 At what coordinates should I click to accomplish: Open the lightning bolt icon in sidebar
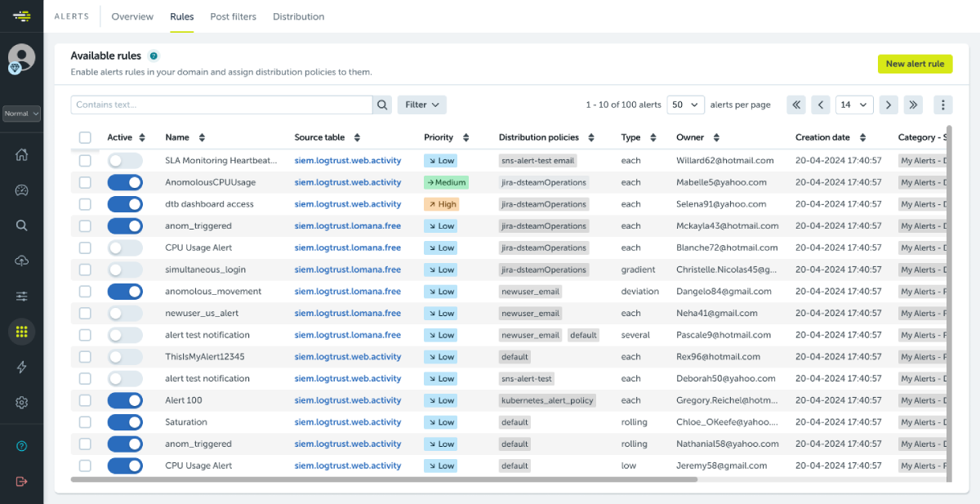click(22, 367)
